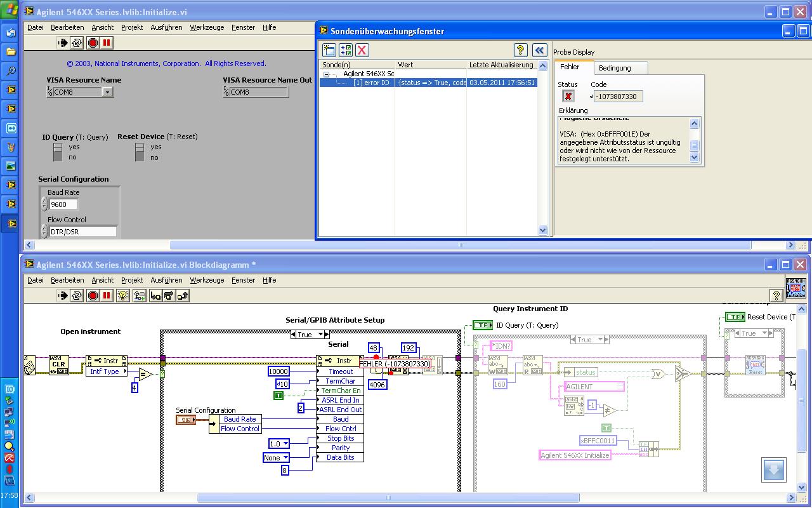Click the Letzte Aktualisierung column header
812x508 pixels.
tap(502, 65)
